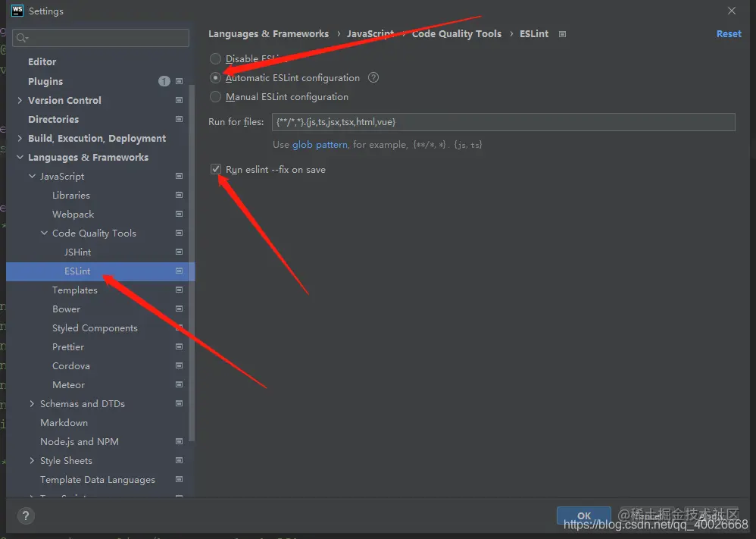Select Manual ESLint configuration radio button
Image resolution: width=756 pixels, height=539 pixels.
click(x=216, y=96)
